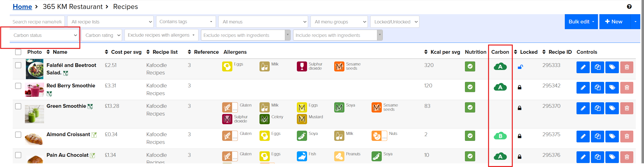The width and height of the screenshot is (644, 167).
Task: Sort by Reference column
Action: click(x=203, y=52)
